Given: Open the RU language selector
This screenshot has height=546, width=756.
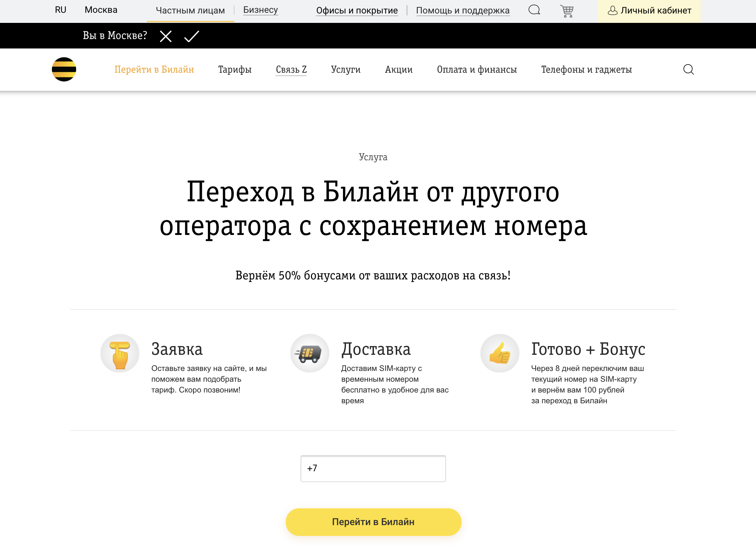Looking at the screenshot, I should pyautogui.click(x=61, y=10).
